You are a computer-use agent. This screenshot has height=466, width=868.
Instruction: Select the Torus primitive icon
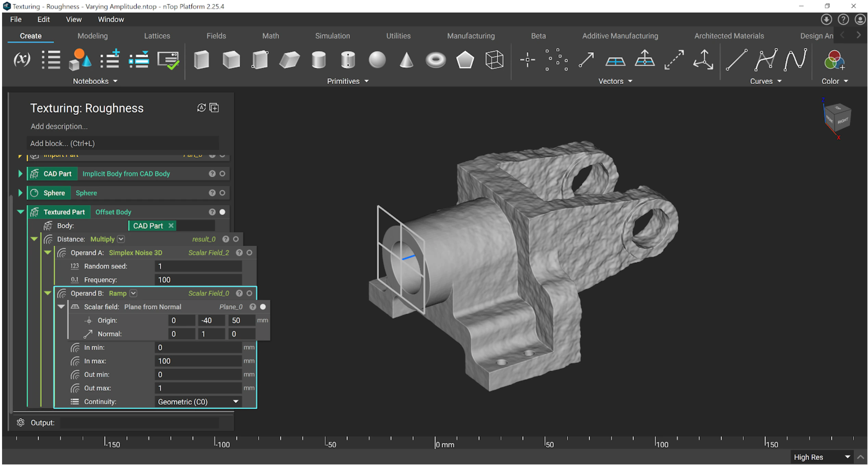[436, 60]
